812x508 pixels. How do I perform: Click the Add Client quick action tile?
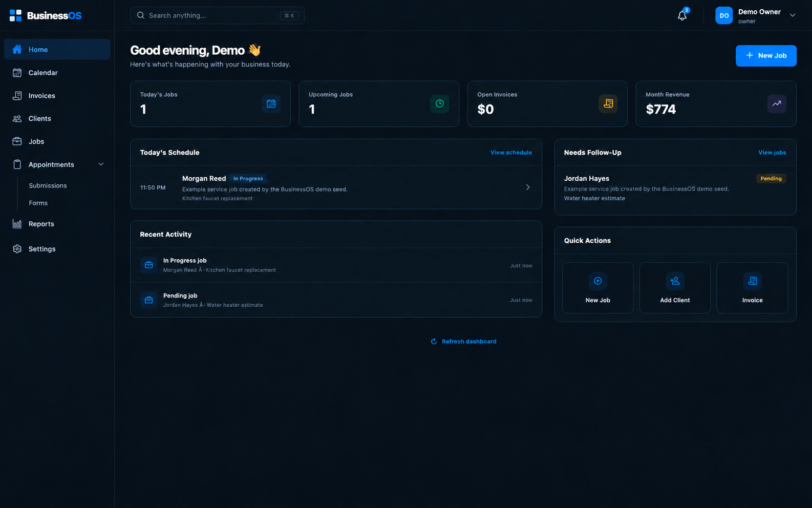[x=675, y=288]
